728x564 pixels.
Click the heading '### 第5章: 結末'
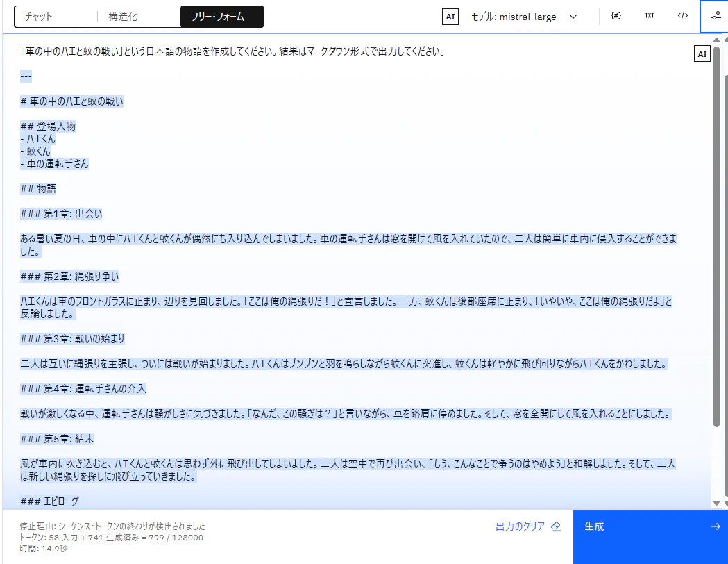[57, 440]
